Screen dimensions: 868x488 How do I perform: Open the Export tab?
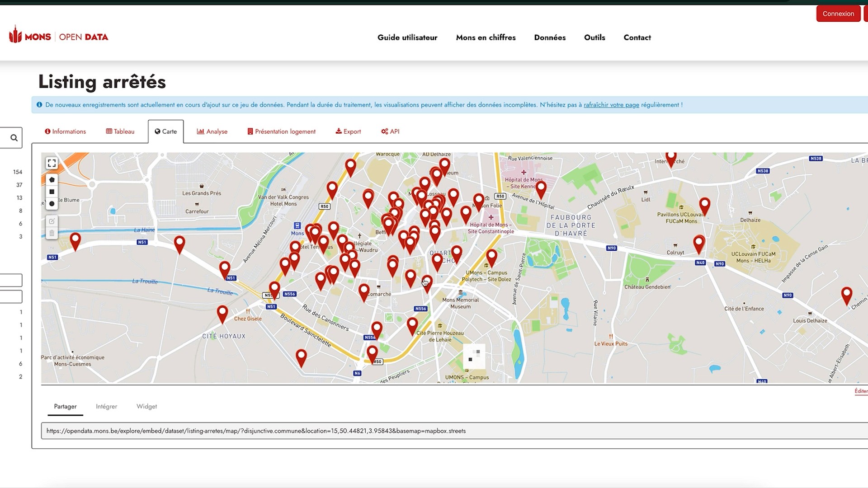point(348,131)
